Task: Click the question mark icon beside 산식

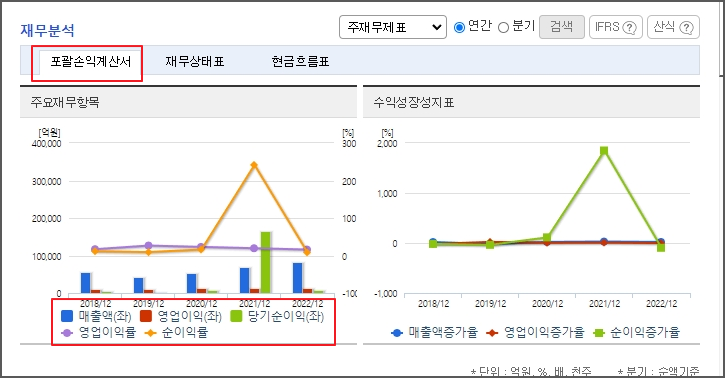Action: (687, 28)
